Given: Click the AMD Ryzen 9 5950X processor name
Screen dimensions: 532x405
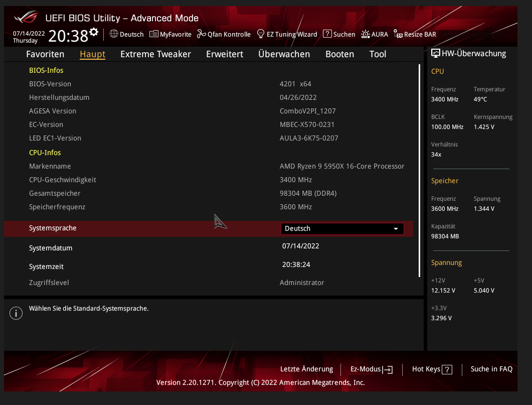Looking at the screenshot, I should [342, 166].
